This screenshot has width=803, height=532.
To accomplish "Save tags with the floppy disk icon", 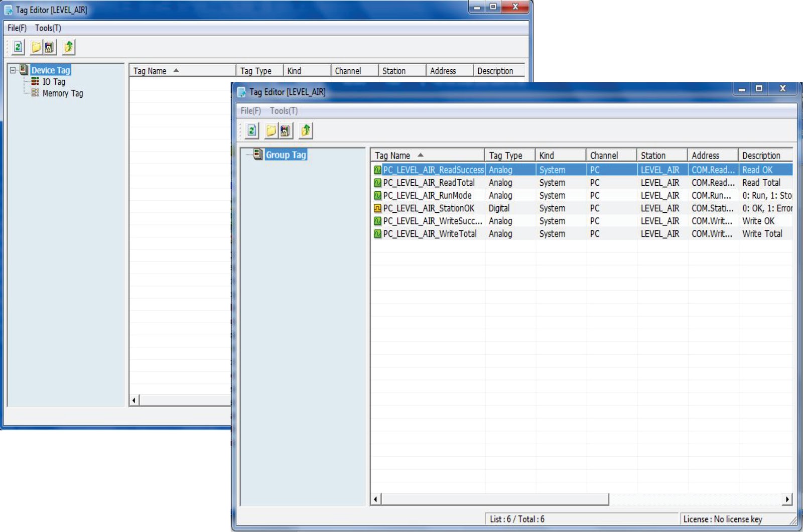I will 284,130.
